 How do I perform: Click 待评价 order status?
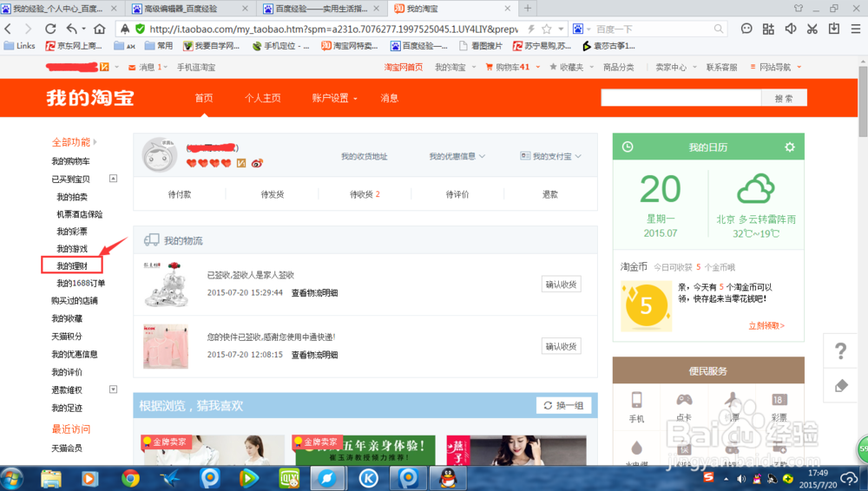(x=457, y=194)
